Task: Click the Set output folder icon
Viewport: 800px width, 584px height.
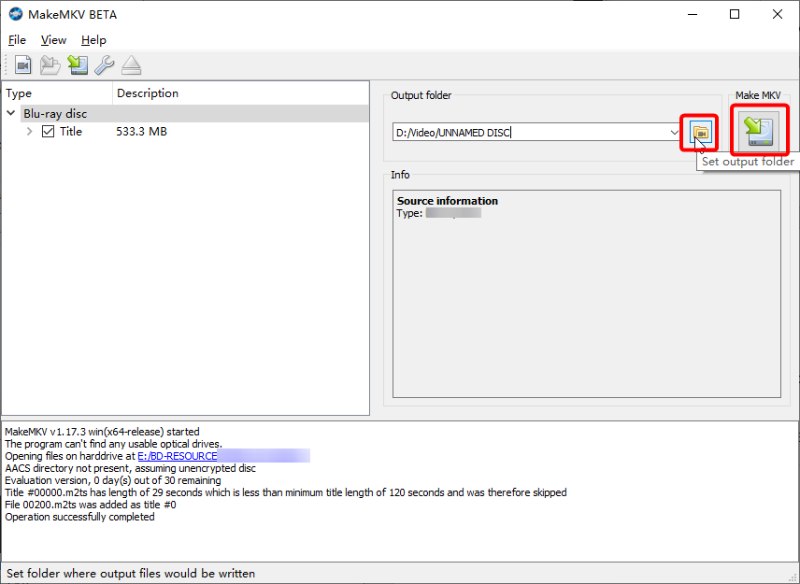Action: pos(701,133)
